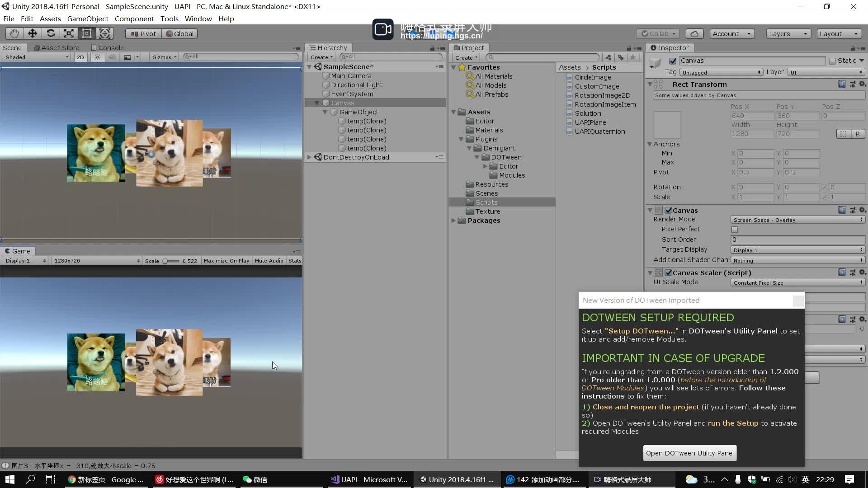Screen dimensions: 868x488
Task: Open the Render Mode dropdown
Action: pos(797,220)
